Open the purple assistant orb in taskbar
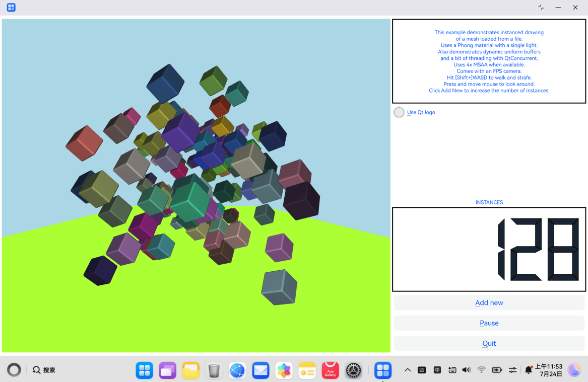 [574, 370]
